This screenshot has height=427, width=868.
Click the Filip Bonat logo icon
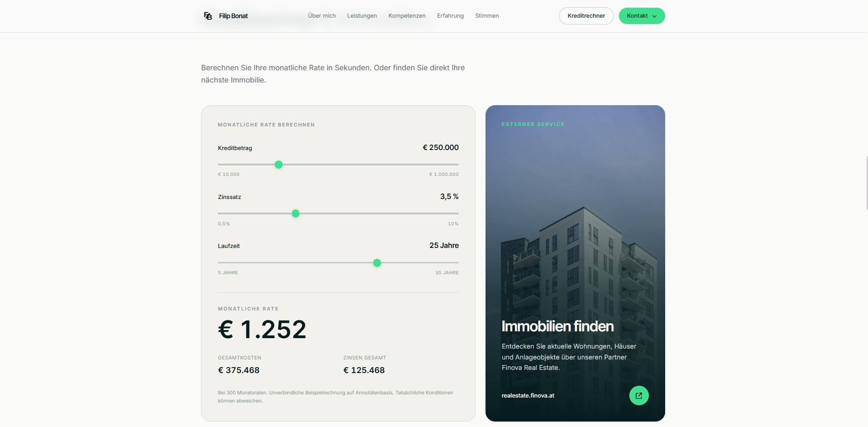coord(208,16)
